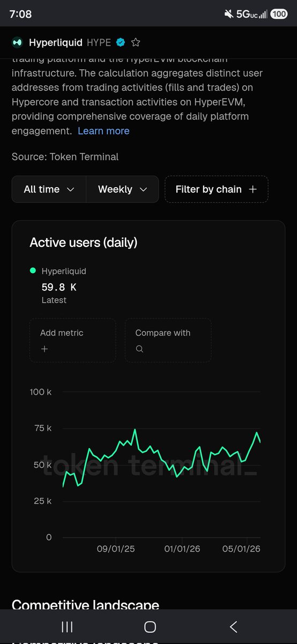This screenshot has height=644, width=297.
Task: Tap the plus icon in Filter by chain
Action: tap(253, 189)
